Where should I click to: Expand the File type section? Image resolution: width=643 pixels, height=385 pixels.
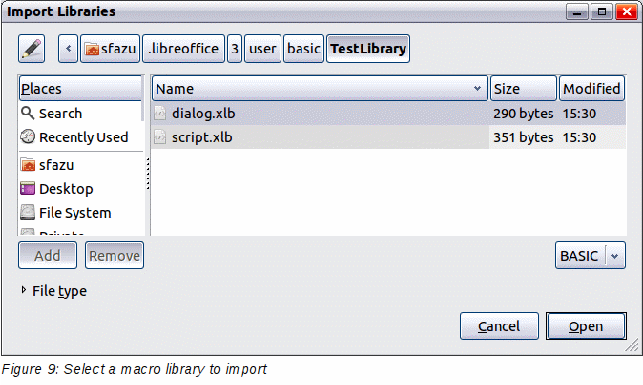point(54,291)
